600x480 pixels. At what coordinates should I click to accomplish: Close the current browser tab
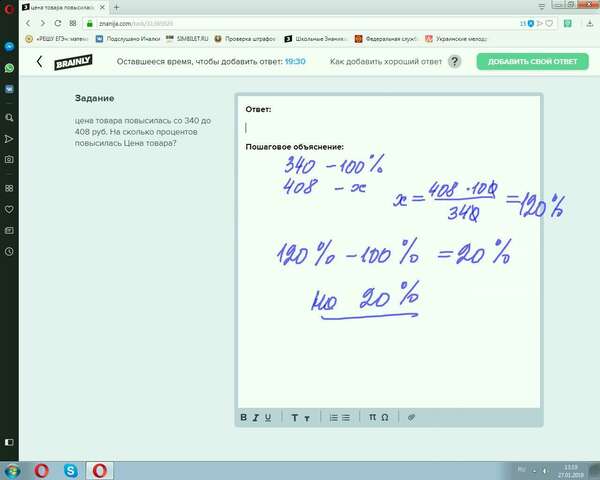(102, 7)
